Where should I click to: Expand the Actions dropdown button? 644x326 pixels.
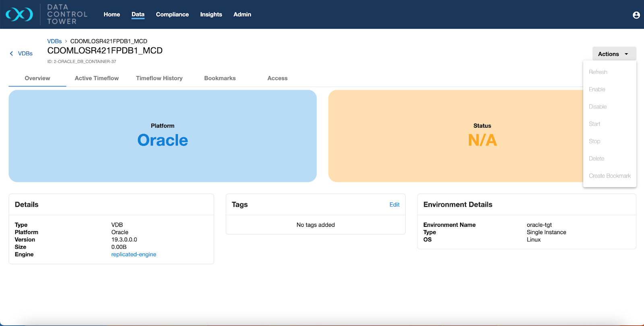[x=614, y=54]
